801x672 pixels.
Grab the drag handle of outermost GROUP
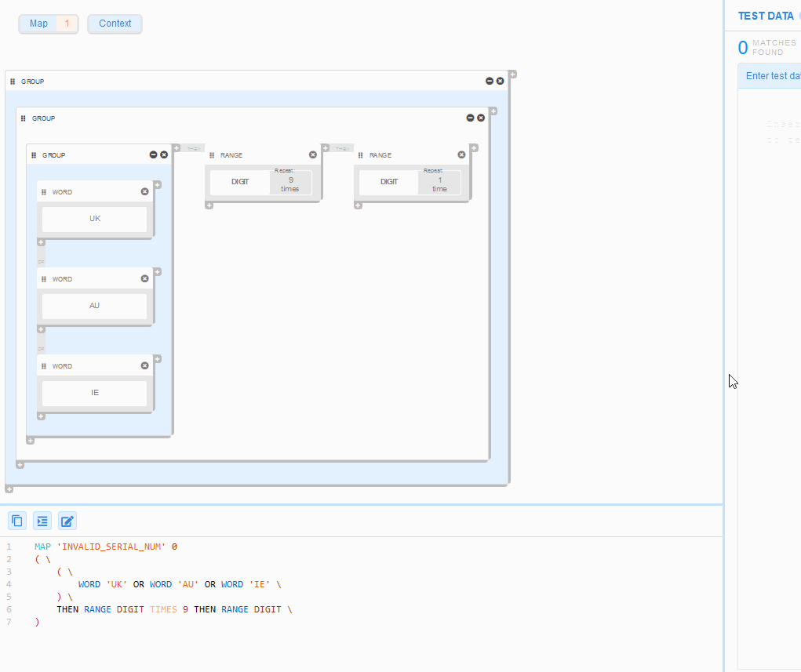click(x=13, y=82)
